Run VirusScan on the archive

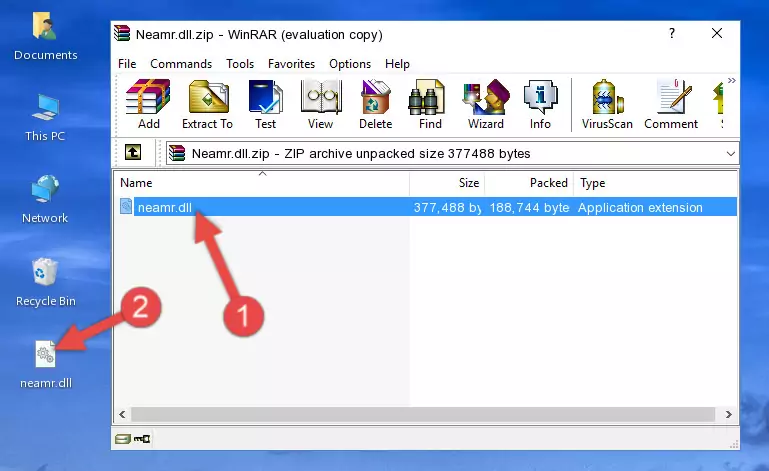tap(607, 104)
